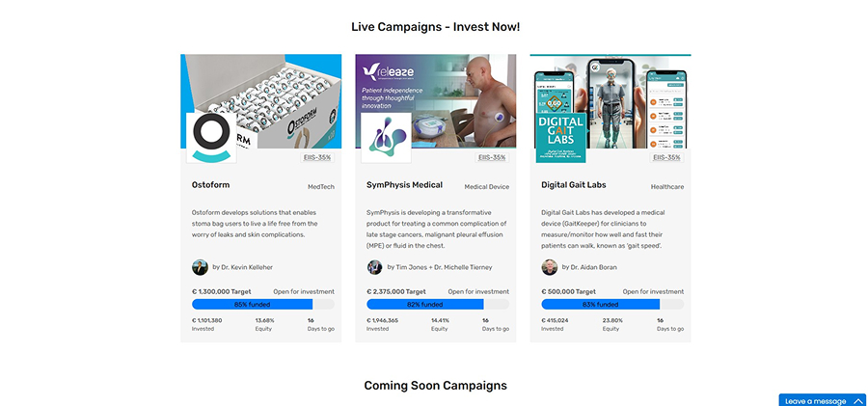Click the Ostoform product box banner image

pyautogui.click(x=260, y=101)
